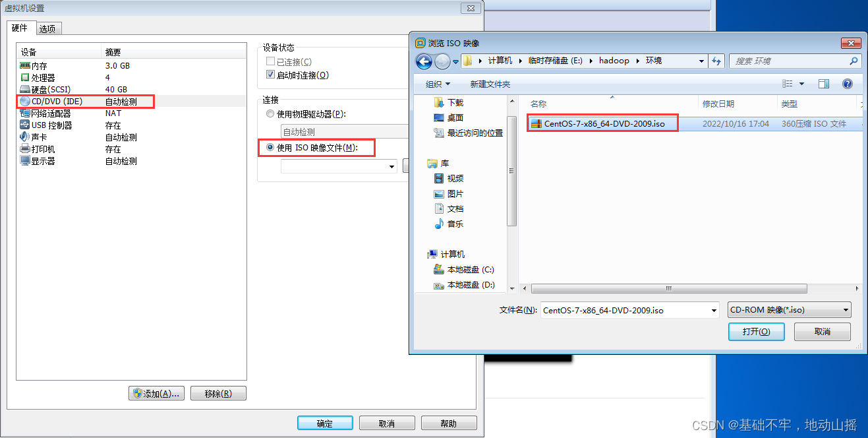
Task: Select 使用物理驱动器 radio button
Action: (270, 114)
